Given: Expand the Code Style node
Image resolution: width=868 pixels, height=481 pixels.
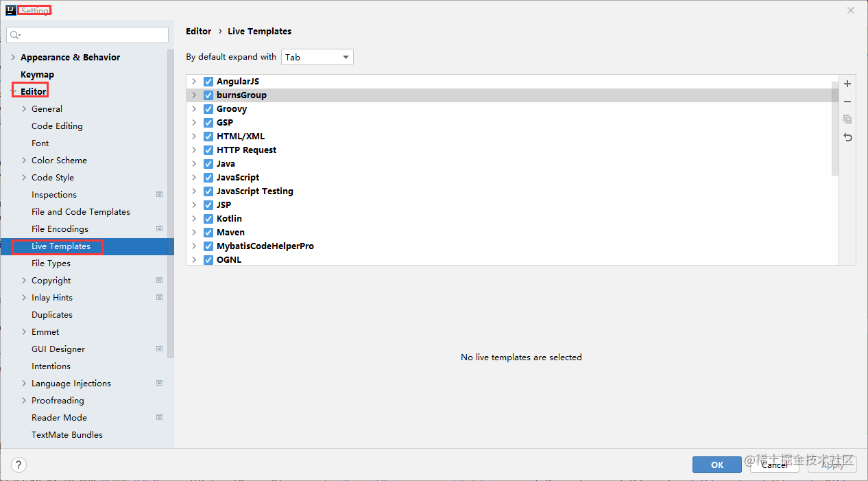Looking at the screenshot, I should click(24, 177).
